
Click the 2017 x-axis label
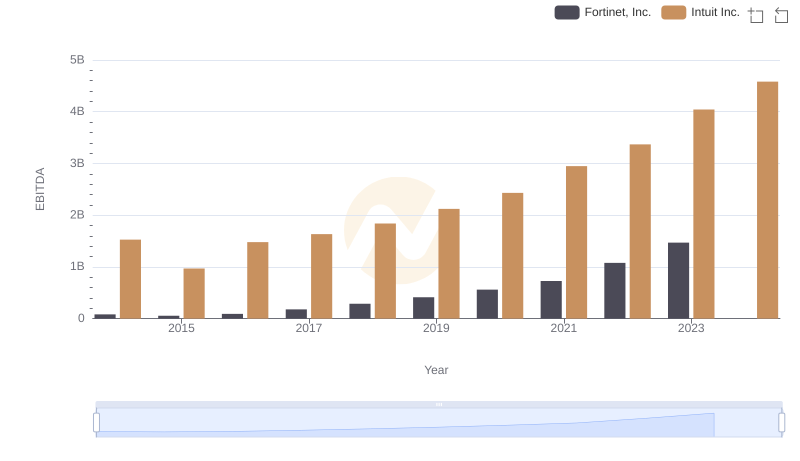(309, 328)
